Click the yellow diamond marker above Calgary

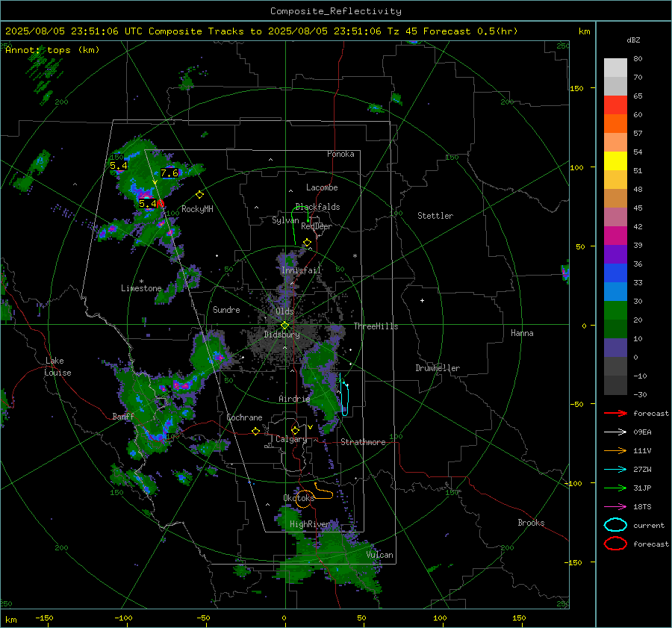pos(295,430)
